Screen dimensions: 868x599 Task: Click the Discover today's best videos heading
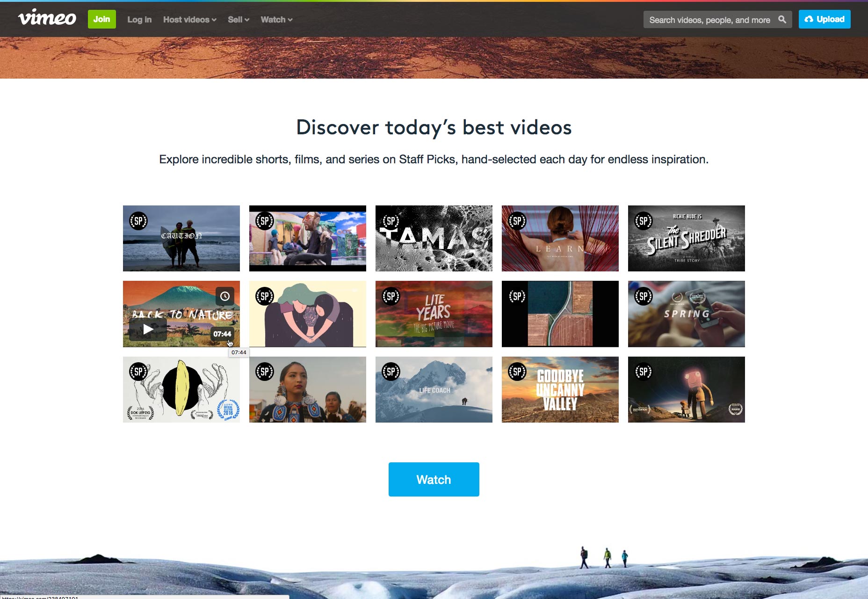434,128
